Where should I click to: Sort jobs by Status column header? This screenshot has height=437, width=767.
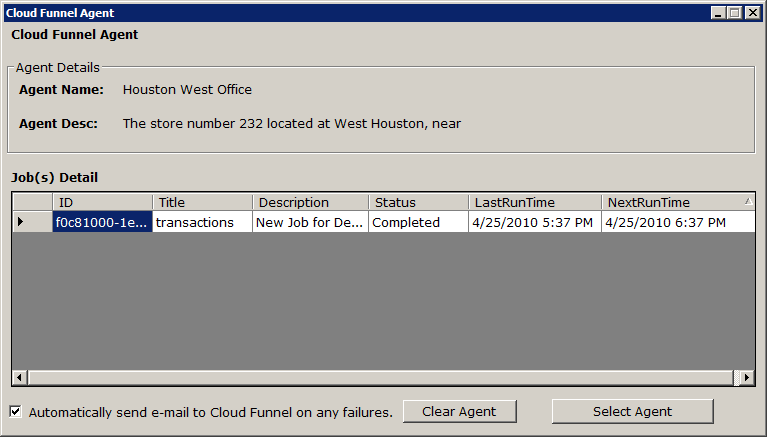(419, 202)
